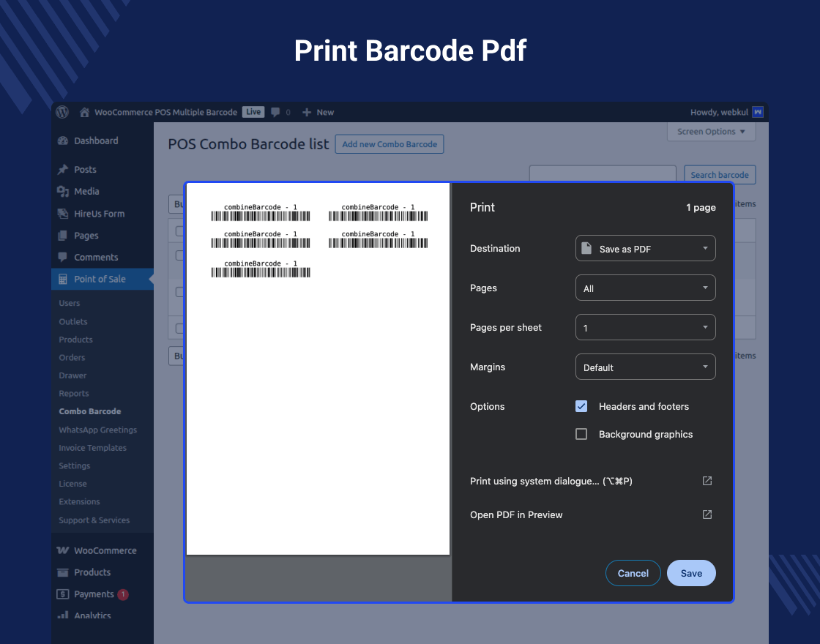Click Cancel button in print dialog
Viewport: 820px width, 644px height.
pyautogui.click(x=633, y=573)
